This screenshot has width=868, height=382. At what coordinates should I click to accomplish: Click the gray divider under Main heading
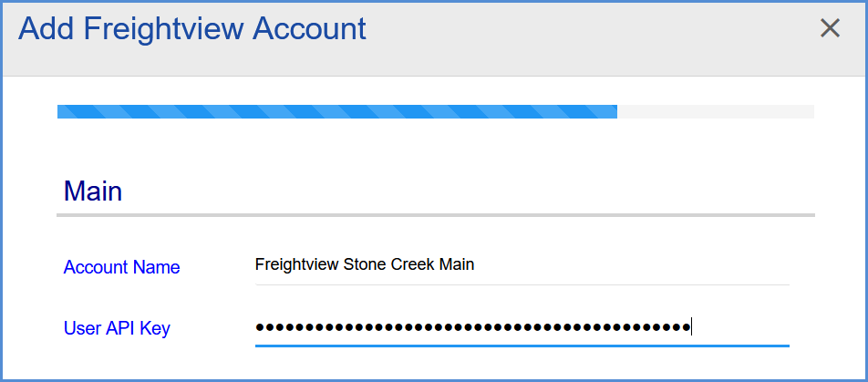pyautogui.click(x=436, y=215)
